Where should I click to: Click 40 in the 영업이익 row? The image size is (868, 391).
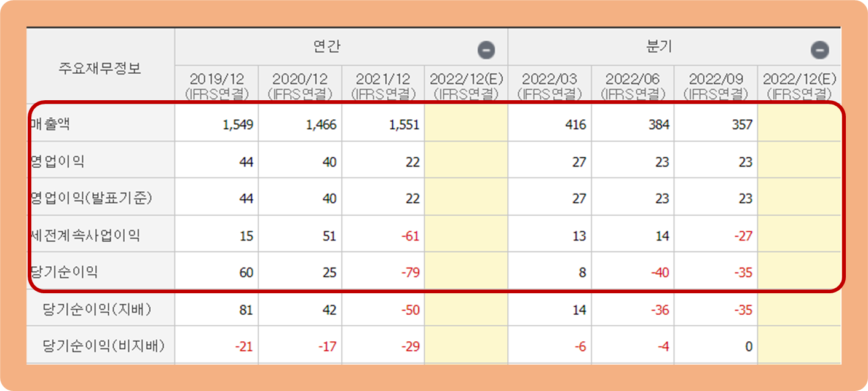(x=329, y=162)
